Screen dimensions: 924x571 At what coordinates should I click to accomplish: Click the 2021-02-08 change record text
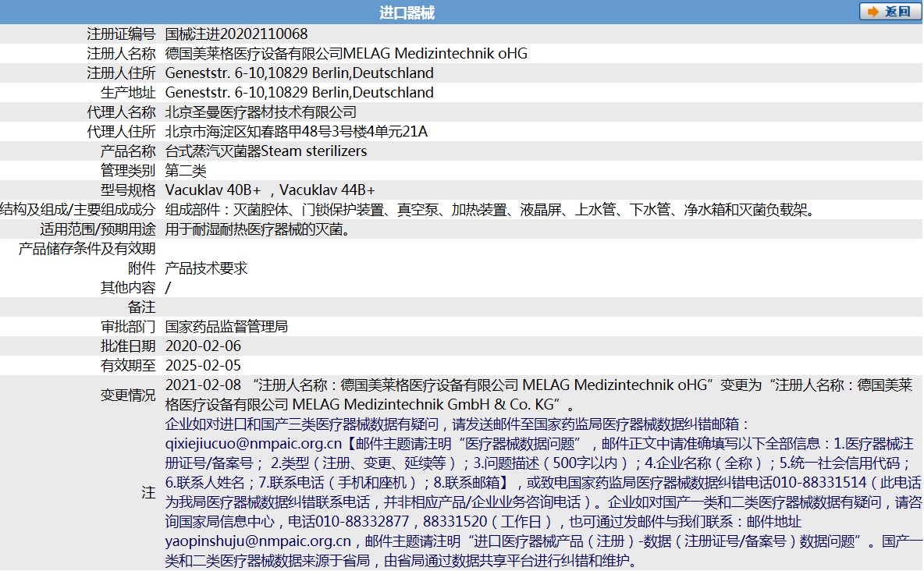click(538, 395)
